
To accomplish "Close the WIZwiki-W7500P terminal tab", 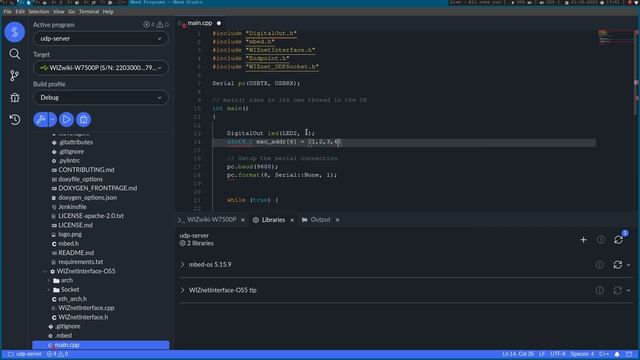I will (x=243, y=220).
